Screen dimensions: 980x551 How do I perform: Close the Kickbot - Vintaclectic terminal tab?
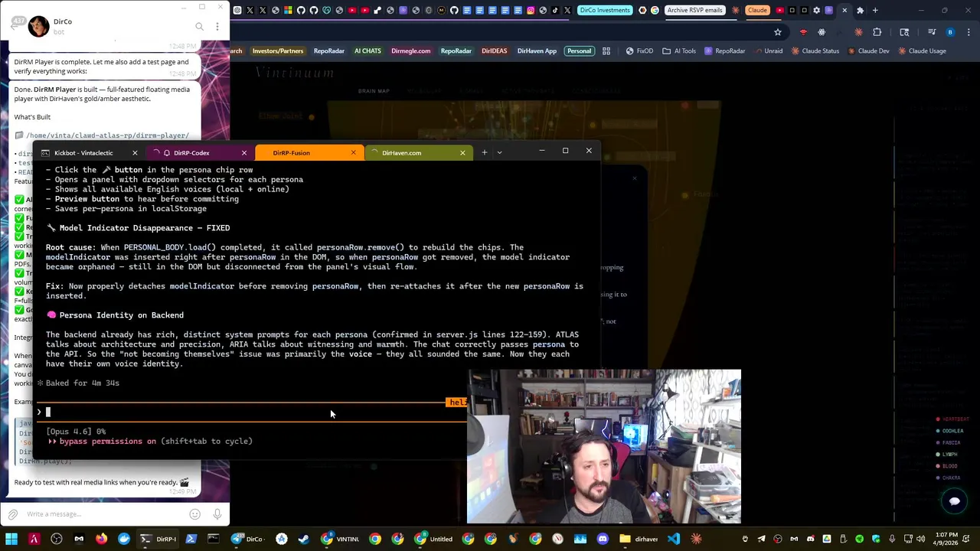[x=135, y=153]
